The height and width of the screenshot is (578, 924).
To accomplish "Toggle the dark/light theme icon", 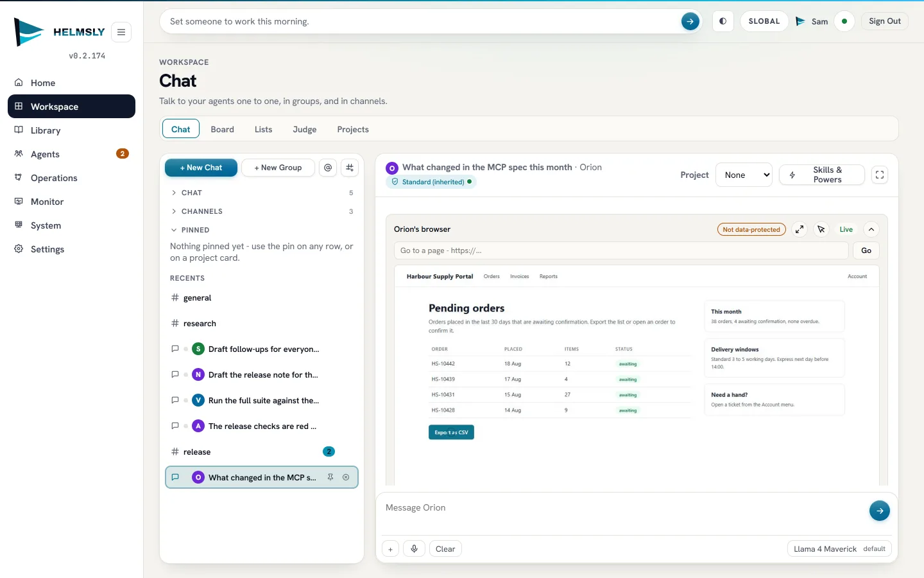I will (x=723, y=21).
